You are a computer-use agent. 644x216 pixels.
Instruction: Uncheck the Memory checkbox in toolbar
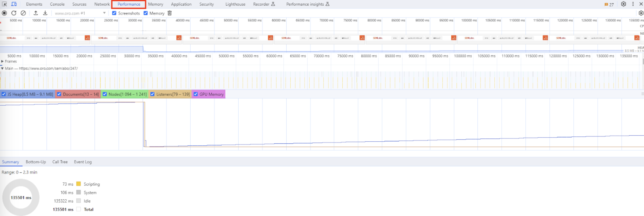[x=146, y=13]
